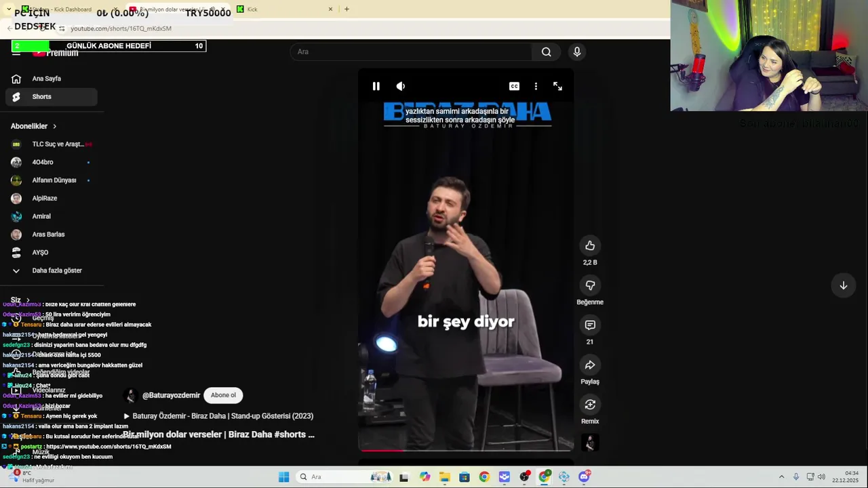Open Microsoft Store from the taskbar

[465, 477]
